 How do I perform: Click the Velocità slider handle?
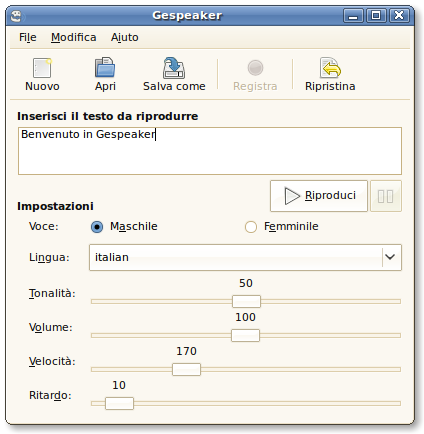point(186,369)
